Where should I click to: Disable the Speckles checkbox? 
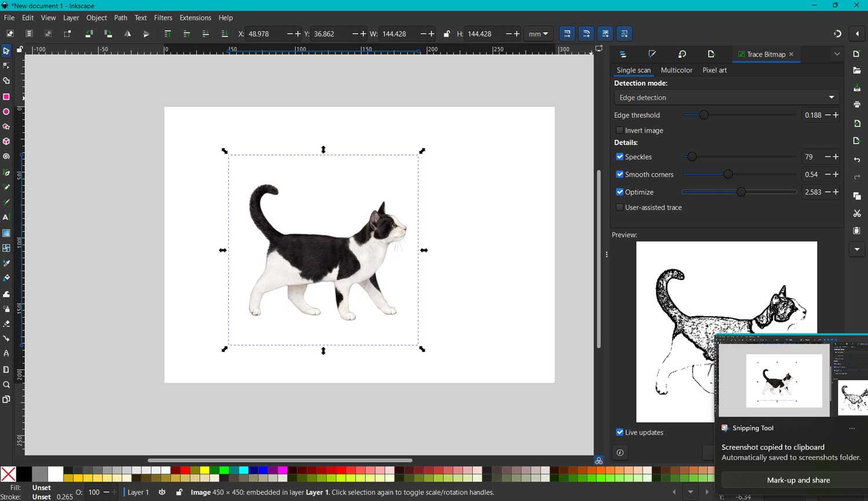coord(619,157)
